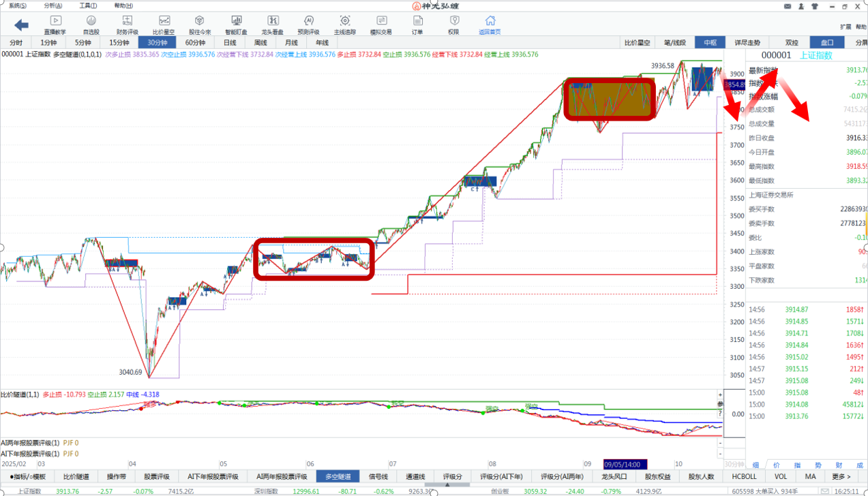The width and height of the screenshot is (868, 496).
Task: Click the 扩展 button at top right
Action: pyautogui.click(x=845, y=27)
